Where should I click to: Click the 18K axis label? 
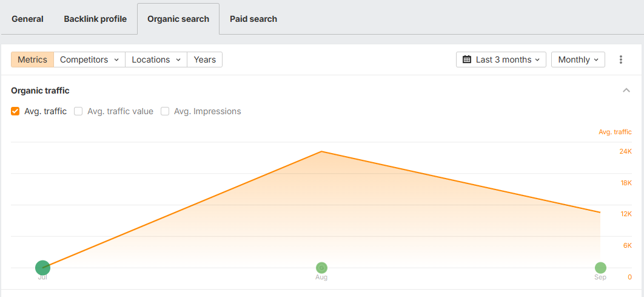tap(626, 183)
